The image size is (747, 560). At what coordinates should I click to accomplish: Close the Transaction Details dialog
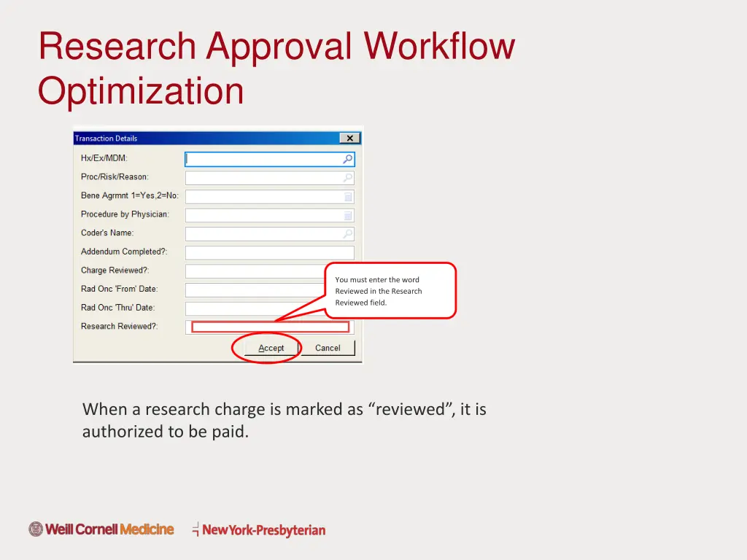click(x=349, y=139)
